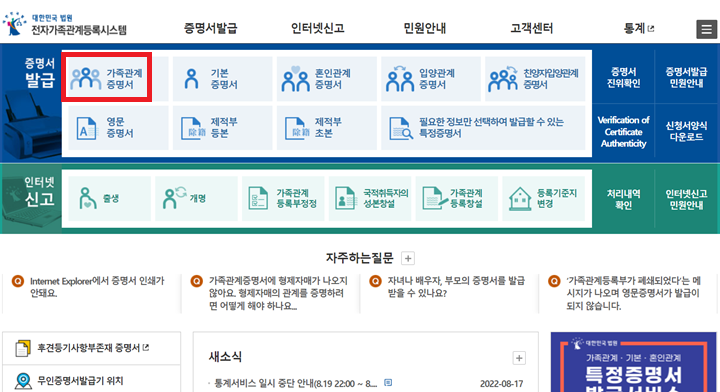The height and width of the screenshot is (392, 720).
Task: Select 증명서 진위확인 button
Action: coord(623,77)
